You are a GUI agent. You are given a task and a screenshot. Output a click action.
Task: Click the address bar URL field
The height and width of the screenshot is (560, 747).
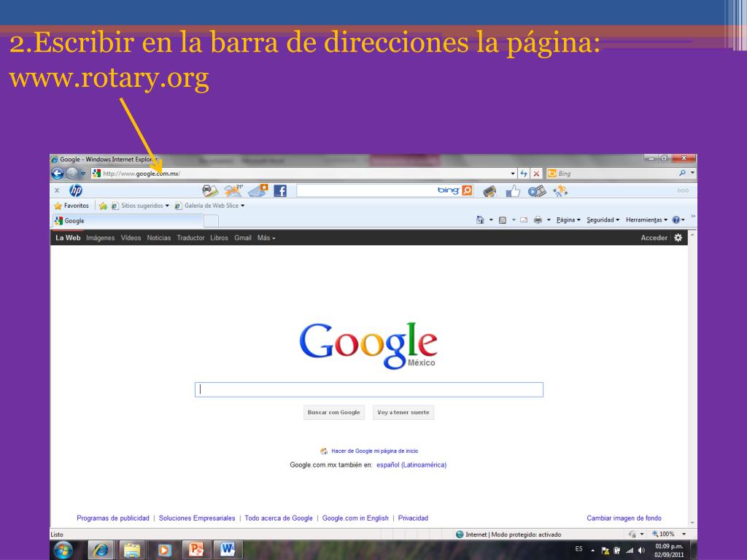tap(305, 174)
